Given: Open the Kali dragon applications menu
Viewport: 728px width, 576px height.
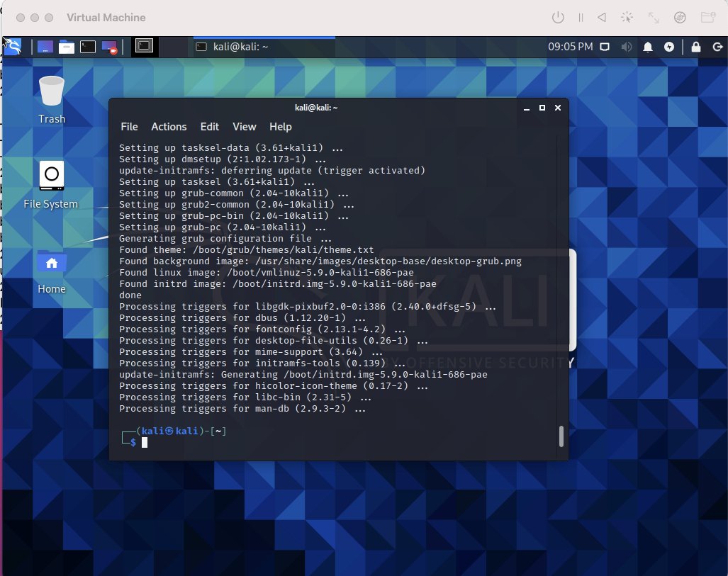Looking at the screenshot, I should pos(13,47).
